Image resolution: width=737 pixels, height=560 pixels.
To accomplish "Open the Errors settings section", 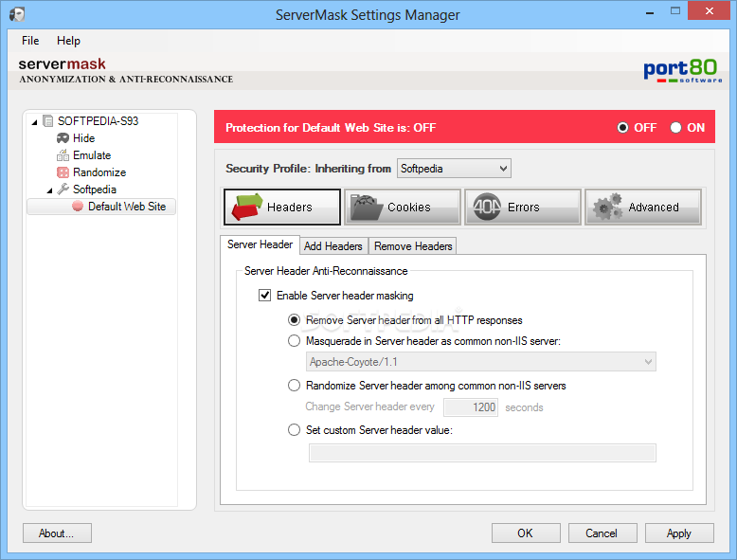I will coord(523,207).
